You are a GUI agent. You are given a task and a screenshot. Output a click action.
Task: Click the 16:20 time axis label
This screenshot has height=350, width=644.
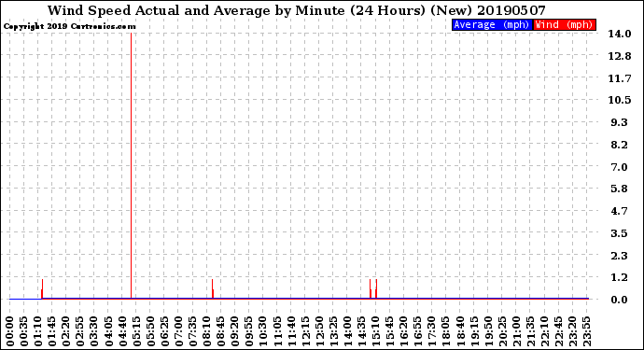pyautogui.click(x=404, y=331)
